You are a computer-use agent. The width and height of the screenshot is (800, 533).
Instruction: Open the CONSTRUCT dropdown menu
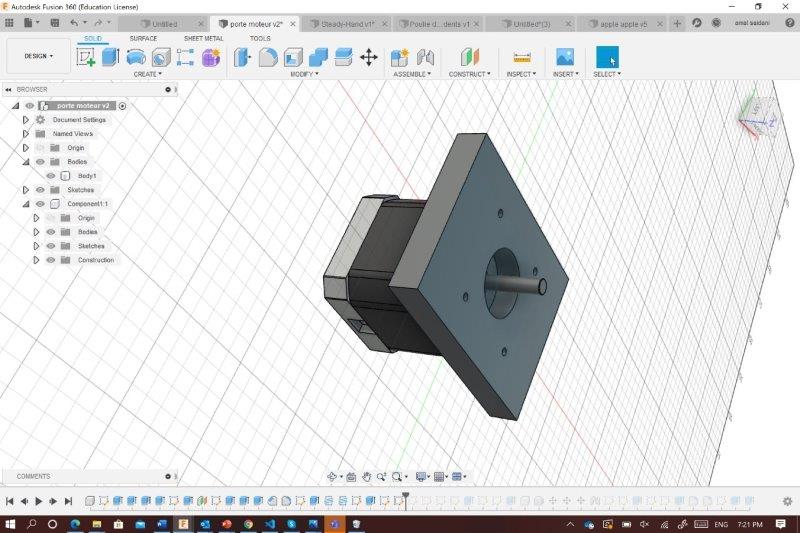(469, 74)
